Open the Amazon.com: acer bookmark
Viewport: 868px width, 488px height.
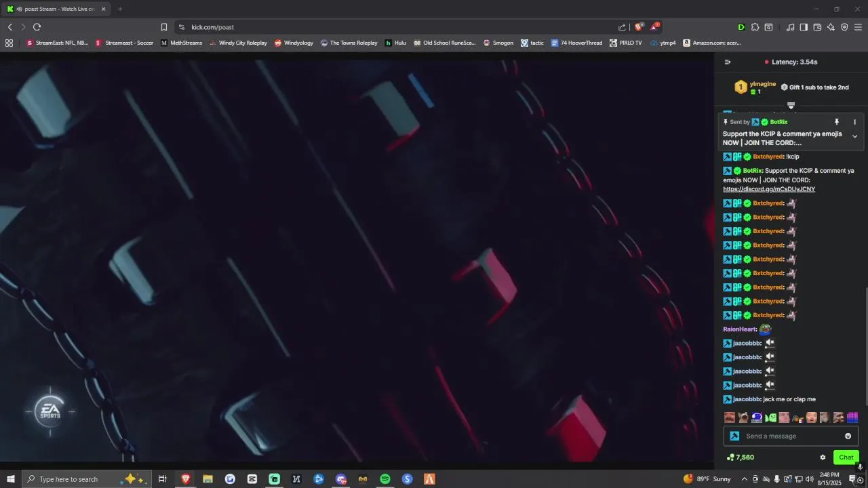[711, 43]
